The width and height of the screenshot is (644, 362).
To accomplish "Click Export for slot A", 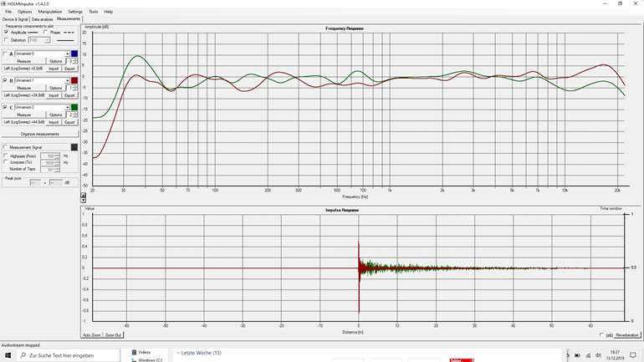I will tap(69, 69).
